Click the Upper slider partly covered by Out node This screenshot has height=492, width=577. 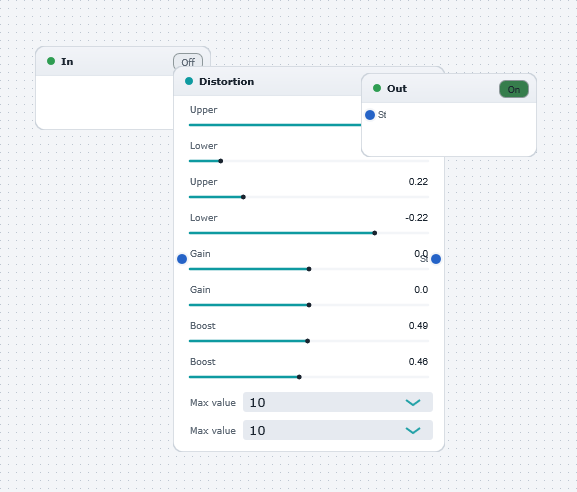tap(275, 125)
